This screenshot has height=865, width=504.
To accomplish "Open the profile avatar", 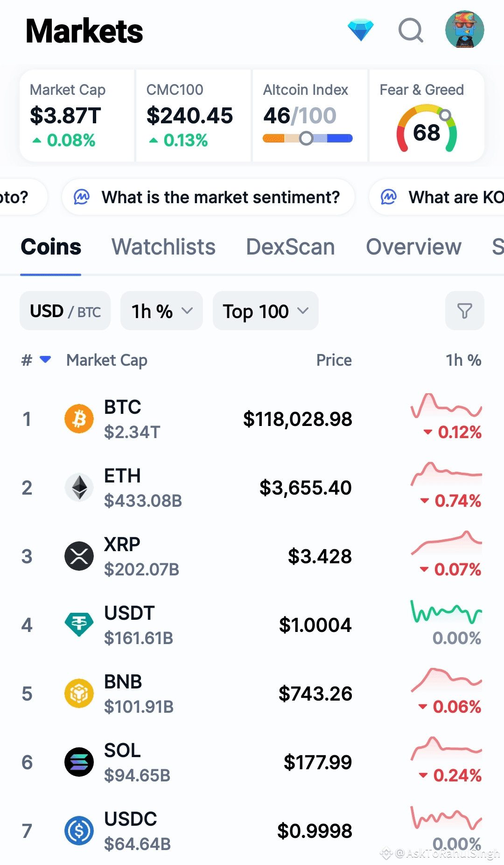I will 464,30.
